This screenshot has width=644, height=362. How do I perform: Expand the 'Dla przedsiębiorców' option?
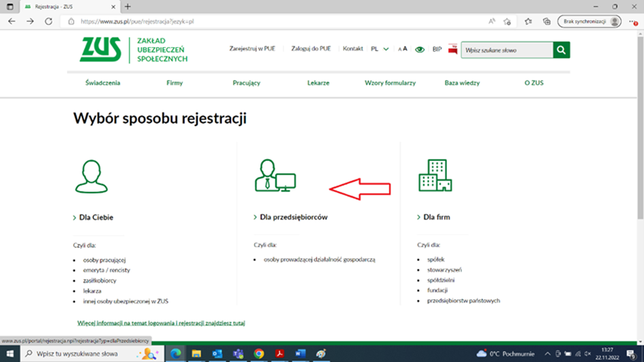click(294, 217)
